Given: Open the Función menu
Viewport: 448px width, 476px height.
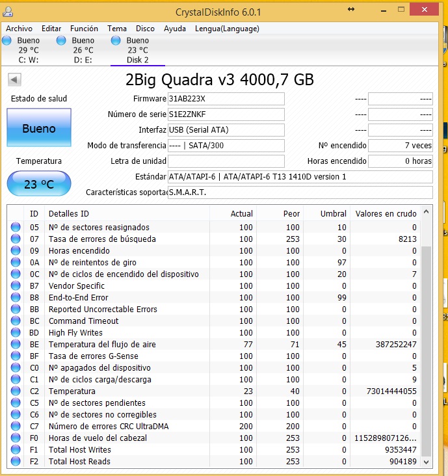Looking at the screenshot, I should pos(84,29).
